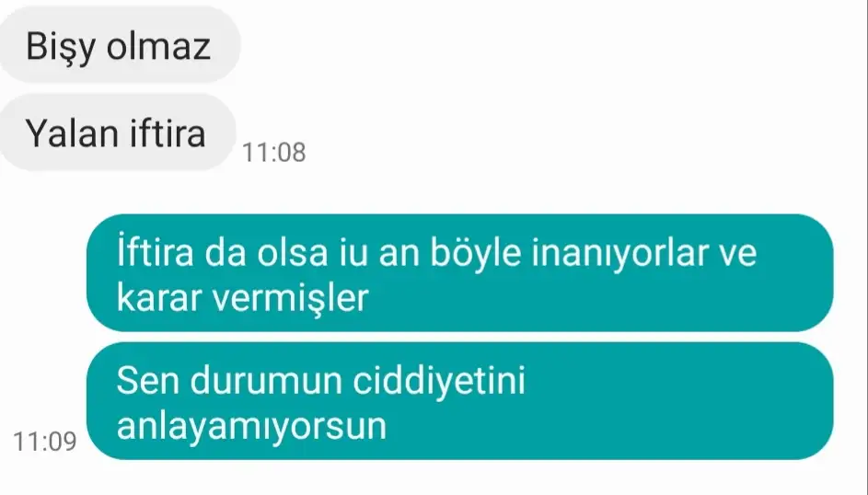Select the words 'karar vermişler'
Image resolution: width=868 pixels, height=495 pixels.
pyautogui.click(x=242, y=299)
